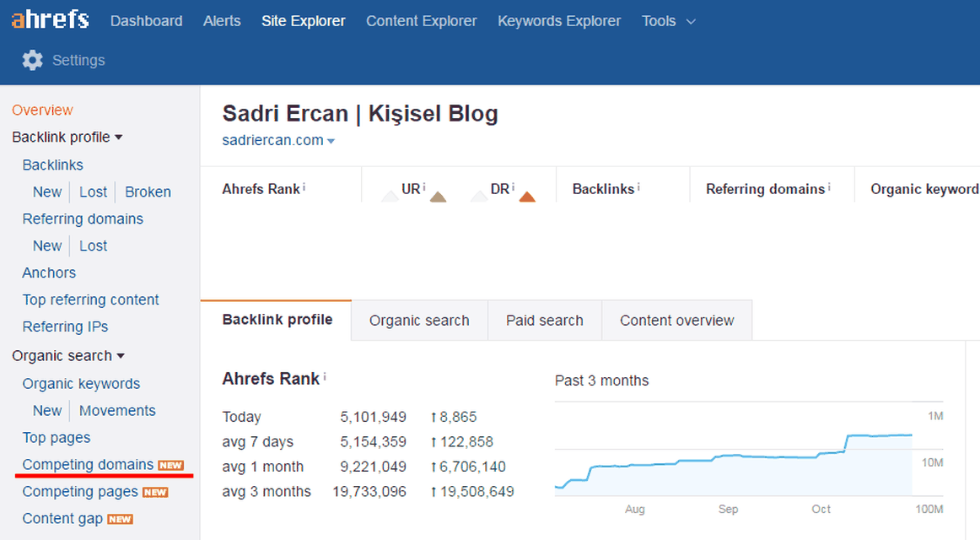
Task: Switch to the Content overview tab
Action: pos(677,321)
